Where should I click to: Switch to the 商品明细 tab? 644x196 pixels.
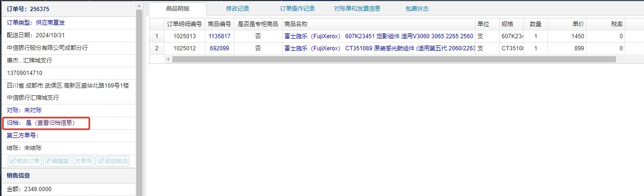tap(177, 9)
